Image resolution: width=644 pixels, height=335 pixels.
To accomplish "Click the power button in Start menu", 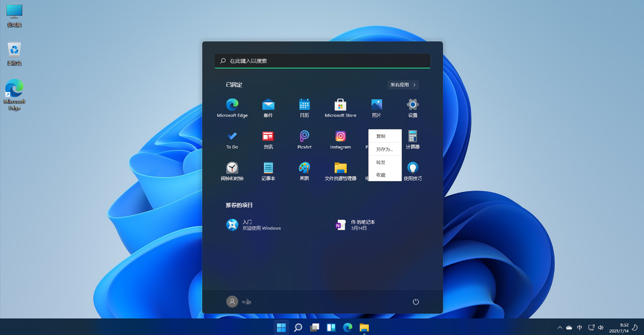I will [416, 302].
